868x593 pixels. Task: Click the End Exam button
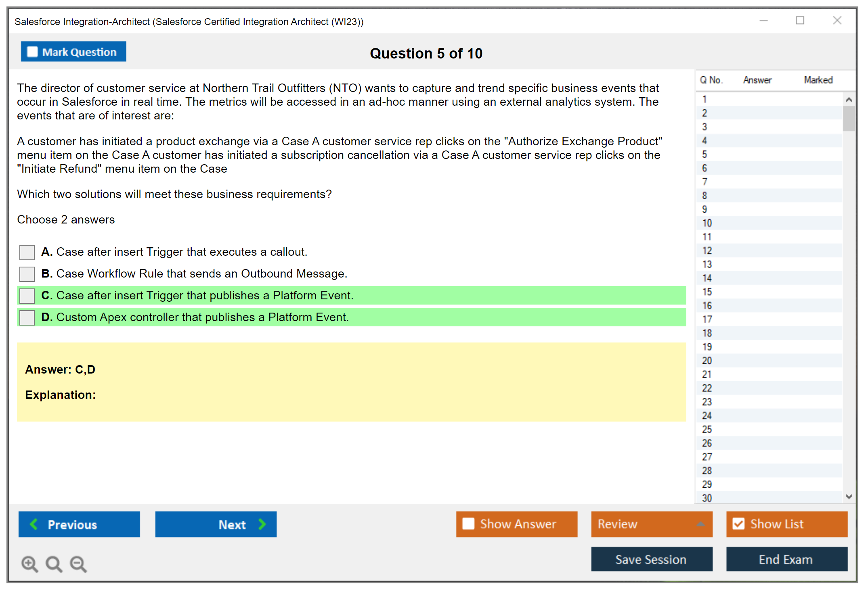786,559
